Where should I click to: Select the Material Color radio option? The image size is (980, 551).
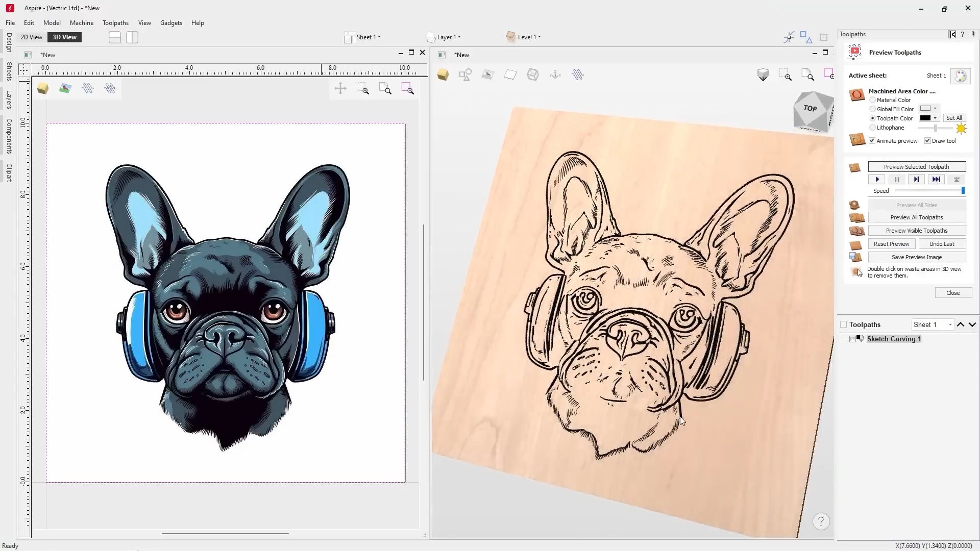[872, 100]
